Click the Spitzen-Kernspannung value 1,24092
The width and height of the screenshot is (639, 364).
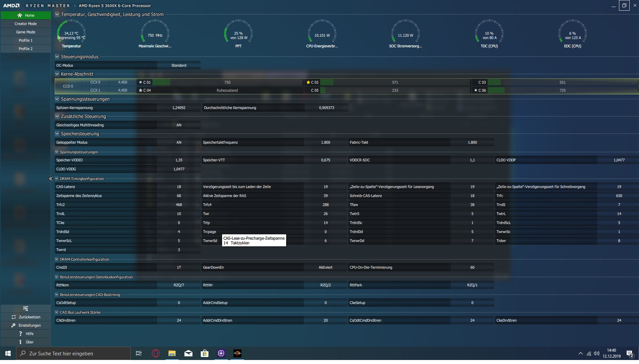click(179, 108)
